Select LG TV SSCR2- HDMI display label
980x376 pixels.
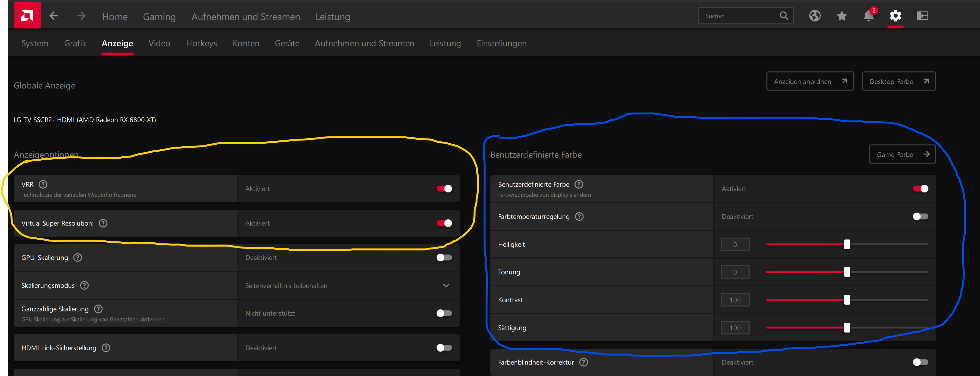pos(85,120)
